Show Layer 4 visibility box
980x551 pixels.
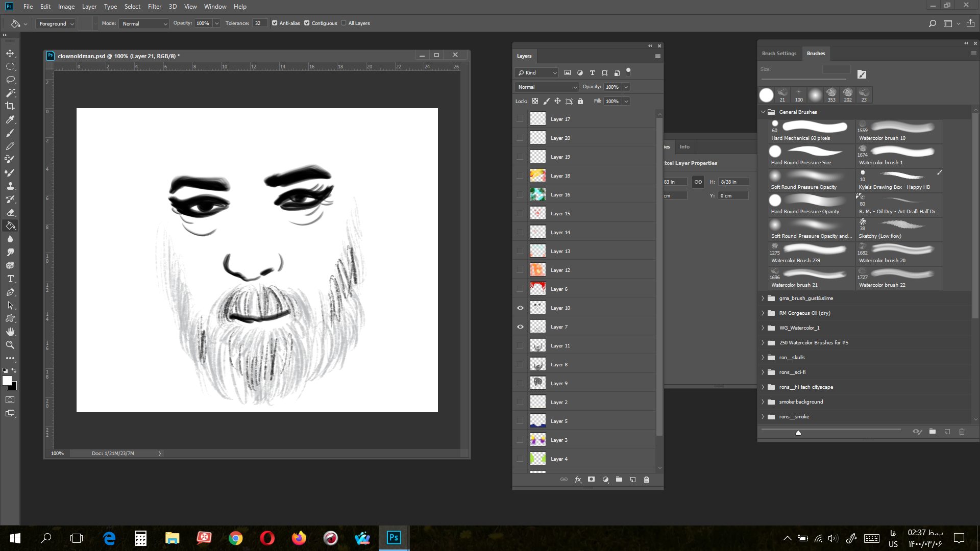pyautogui.click(x=520, y=459)
